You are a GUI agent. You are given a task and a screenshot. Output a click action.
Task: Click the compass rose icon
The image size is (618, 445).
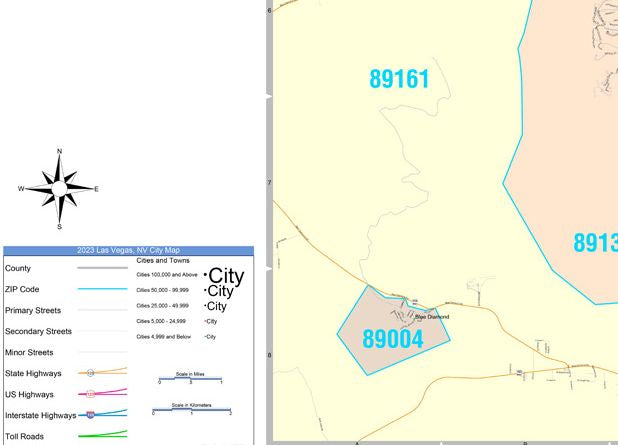(x=59, y=189)
